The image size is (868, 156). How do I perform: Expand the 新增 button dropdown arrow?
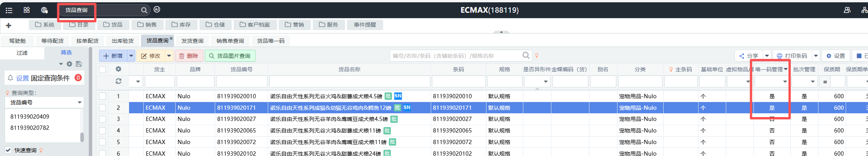tap(131, 56)
